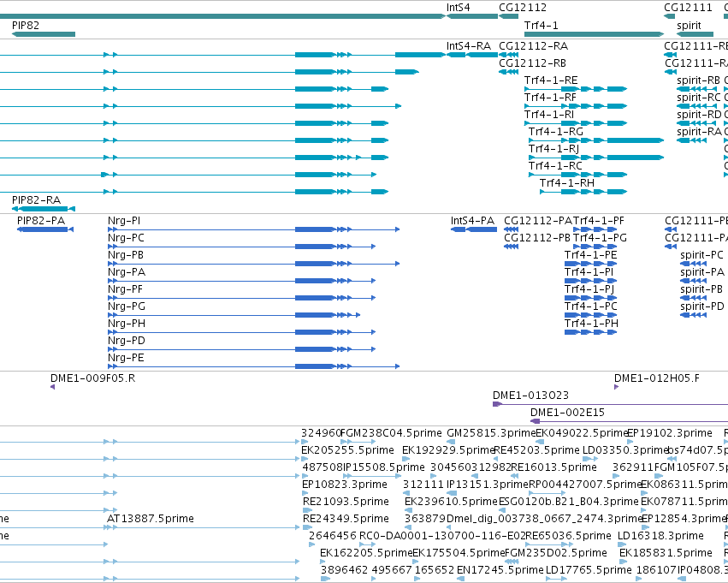Image resolution: width=728 pixels, height=583 pixels.
Task: Click the EP10823.3prime EST label
Action: click(x=345, y=484)
